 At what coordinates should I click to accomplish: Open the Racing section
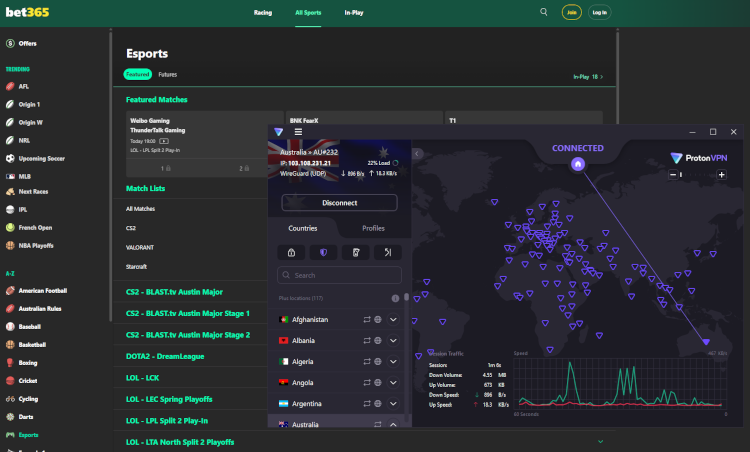click(263, 12)
